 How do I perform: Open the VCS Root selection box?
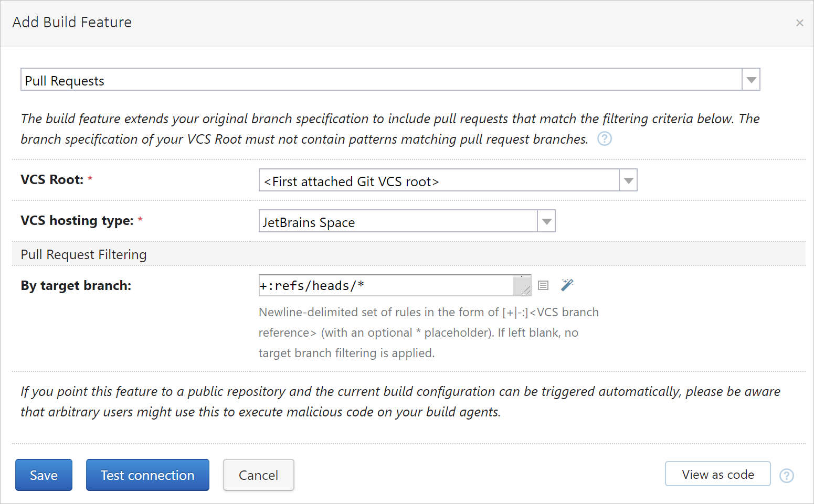click(439, 181)
